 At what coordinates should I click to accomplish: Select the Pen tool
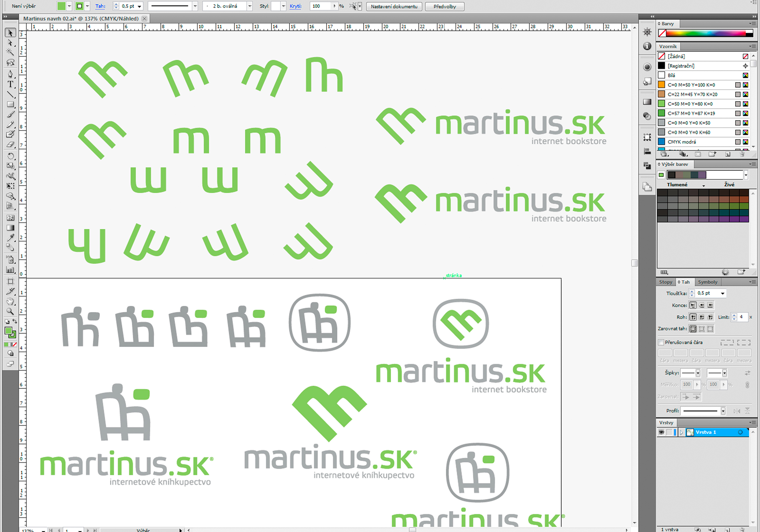[x=10, y=74]
